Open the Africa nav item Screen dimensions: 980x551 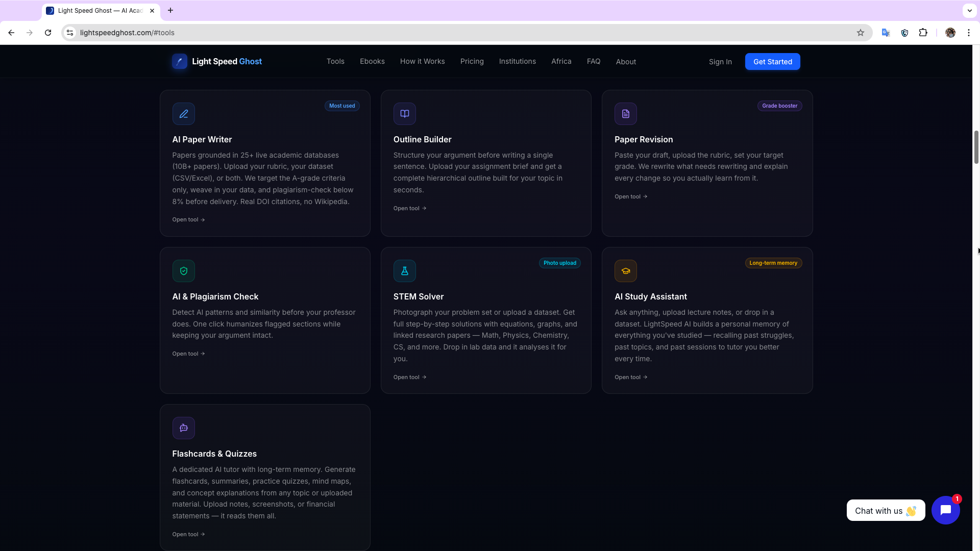pyautogui.click(x=561, y=61)
